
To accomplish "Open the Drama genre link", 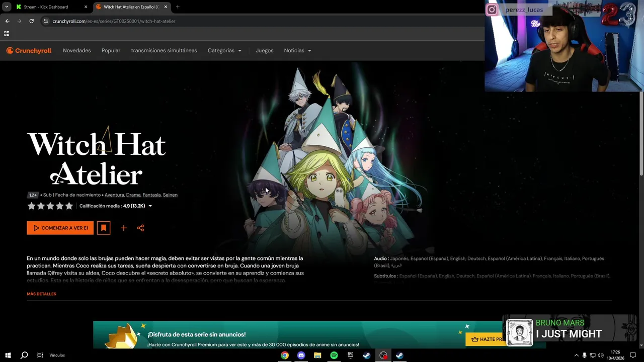I will point(133,195).
